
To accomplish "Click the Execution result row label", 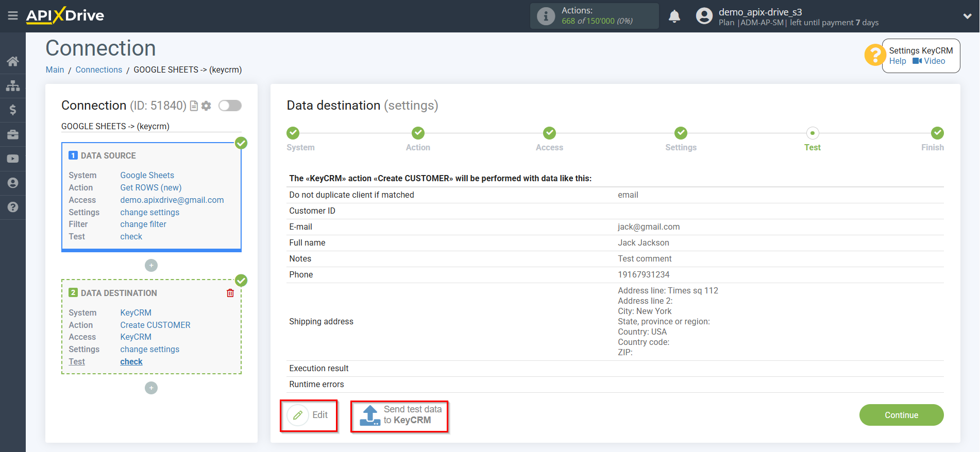I will click(x=319, y=368).
